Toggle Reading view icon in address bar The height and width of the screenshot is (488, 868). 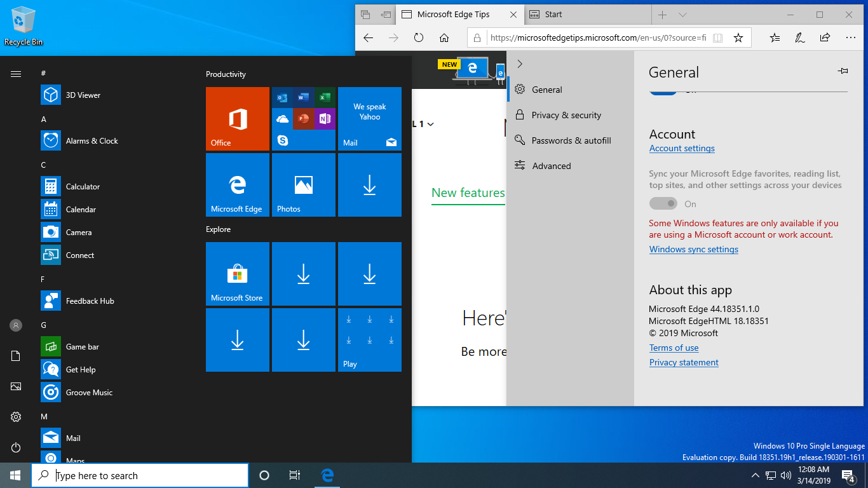[717, 37]
